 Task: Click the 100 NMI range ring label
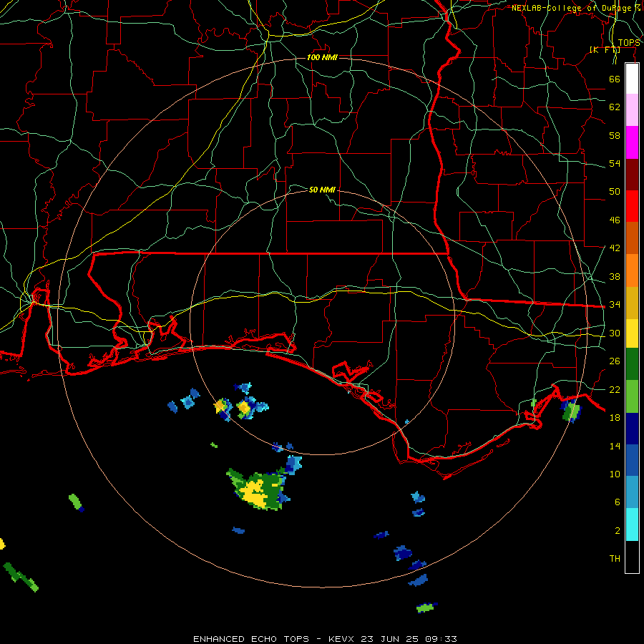[322, 57]
